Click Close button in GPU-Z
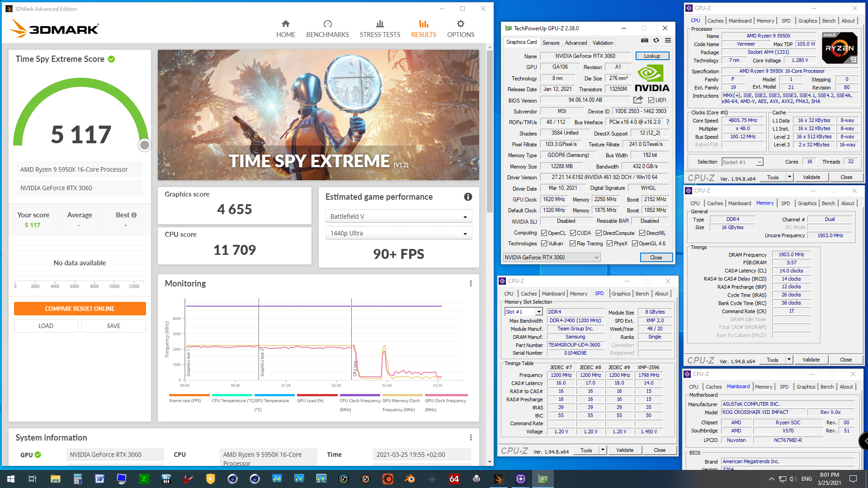Screen dimensions: 868x488 click(x=656, y=258)
